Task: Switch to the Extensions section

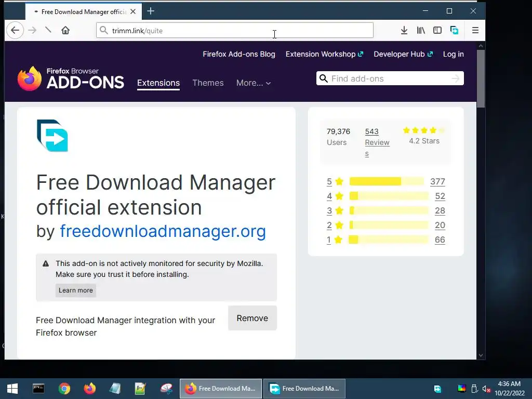Action: click(158, 83)
